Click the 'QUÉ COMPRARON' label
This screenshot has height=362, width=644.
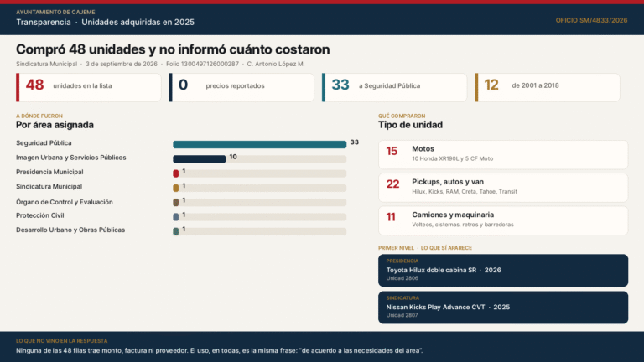click(402, 116)
